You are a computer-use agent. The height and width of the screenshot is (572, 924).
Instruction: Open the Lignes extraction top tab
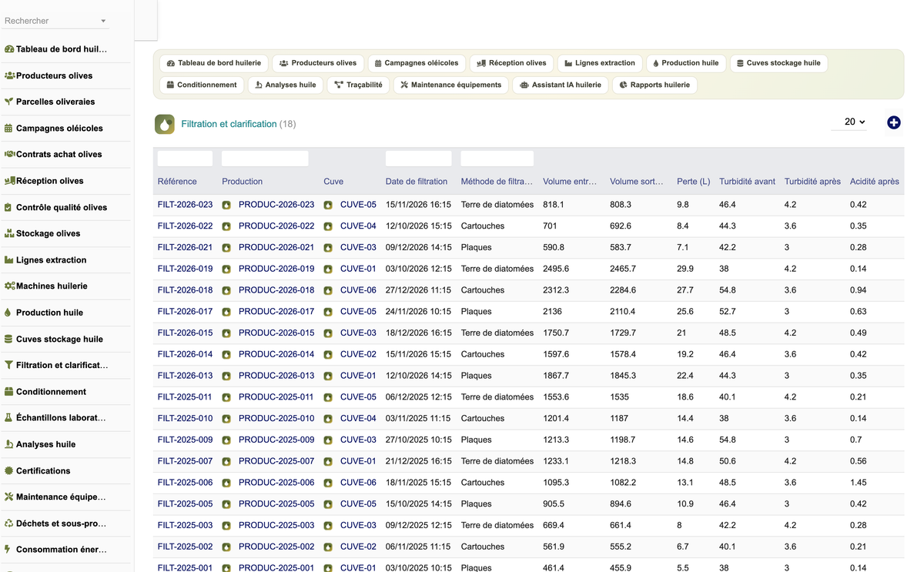point(600,63)
